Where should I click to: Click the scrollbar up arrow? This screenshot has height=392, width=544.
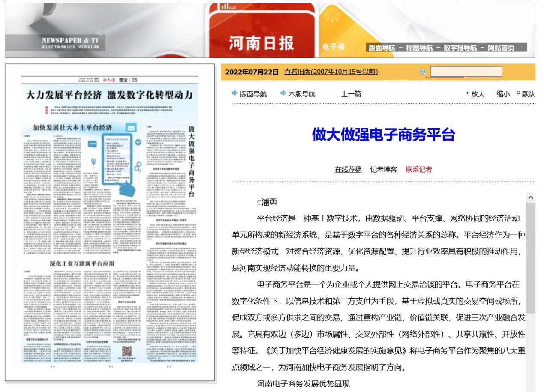(x=530, y=197)
